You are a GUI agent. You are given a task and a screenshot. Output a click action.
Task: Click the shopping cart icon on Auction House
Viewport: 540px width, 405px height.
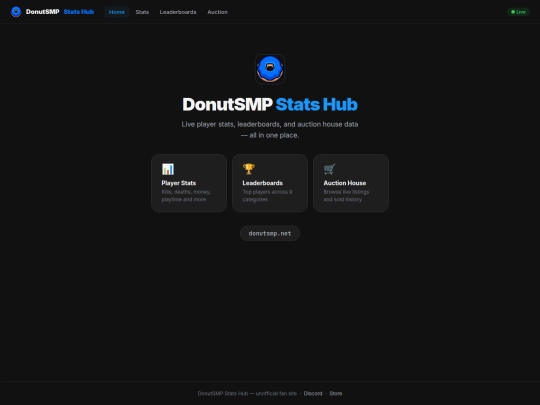click(x=330, y=169)
